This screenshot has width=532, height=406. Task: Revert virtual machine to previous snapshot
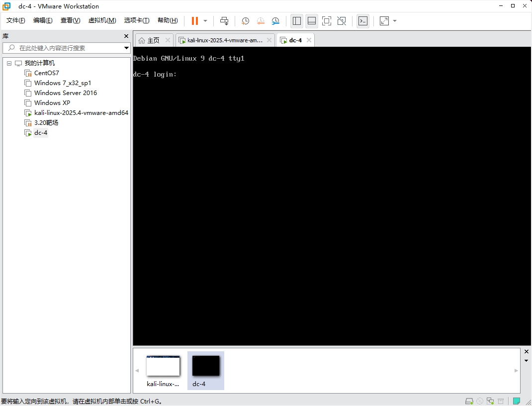(260, 21)
